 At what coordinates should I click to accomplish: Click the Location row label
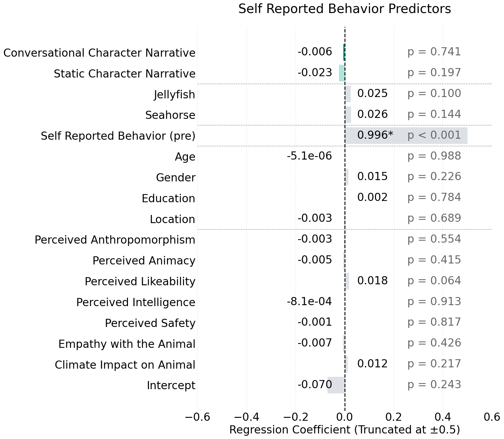172,219
